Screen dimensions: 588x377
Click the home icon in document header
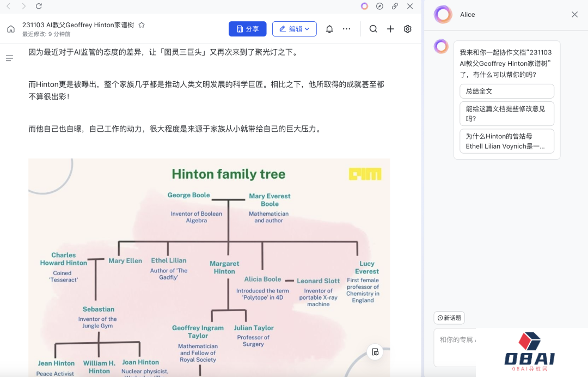coord(11,29)
